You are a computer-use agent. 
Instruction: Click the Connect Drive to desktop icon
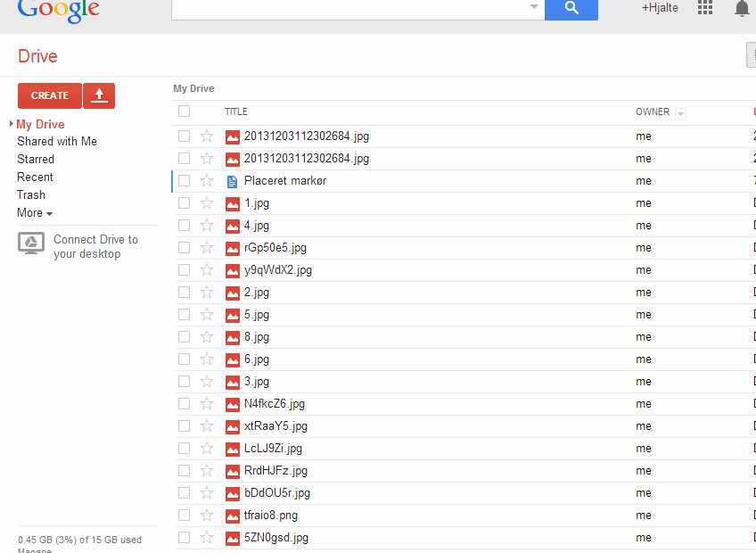pos(30,242)
